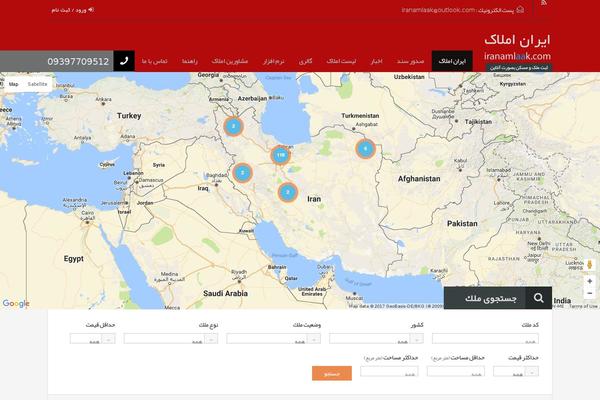Click the RSS feed icon
The height and width of the screenshot is (400, 600).
click(544, 3)
